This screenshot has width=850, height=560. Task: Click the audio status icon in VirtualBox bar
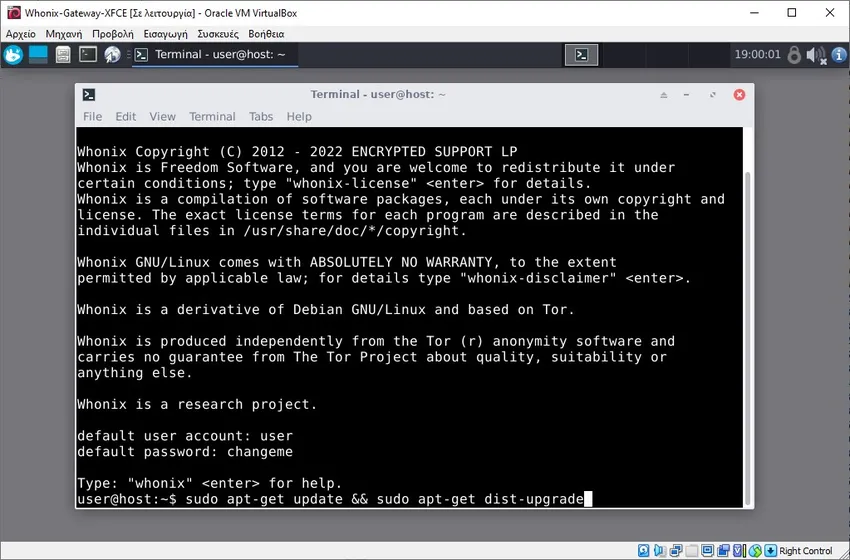click(660, 551)
